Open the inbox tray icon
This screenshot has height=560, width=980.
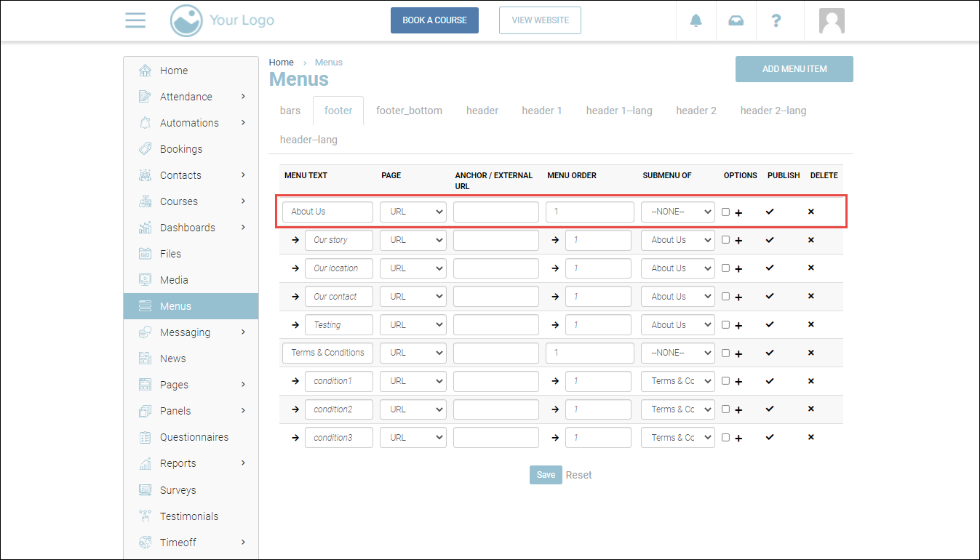[x=736, y=20]
